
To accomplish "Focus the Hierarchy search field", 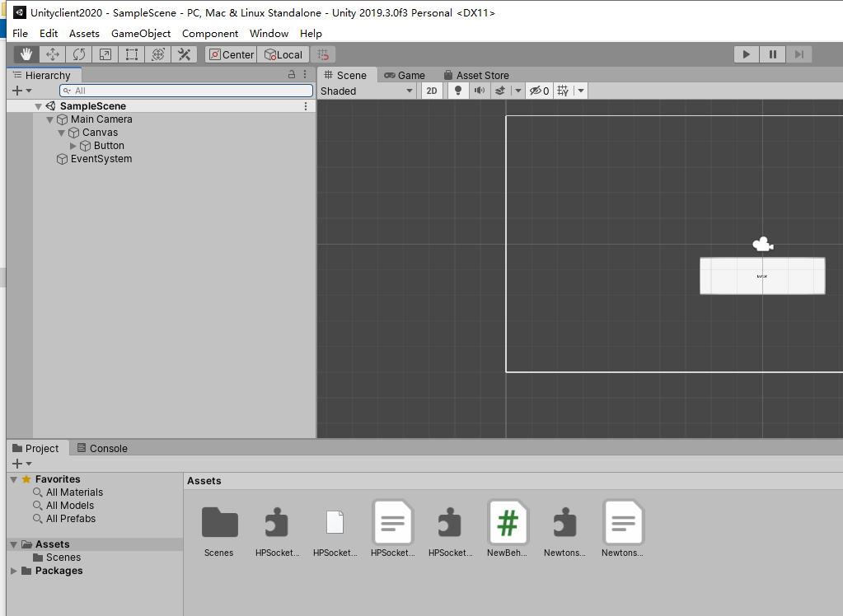I will (x=186, y=91).
